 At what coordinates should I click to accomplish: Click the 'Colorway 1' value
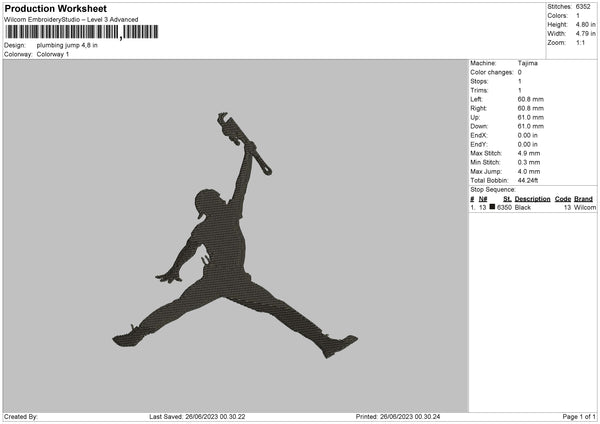pyautogui.click(x=53, y=54)
